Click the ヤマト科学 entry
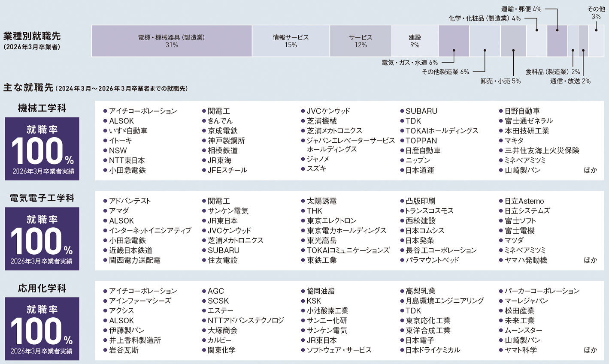This screenshot has height=364, width=609. (521, 350)
